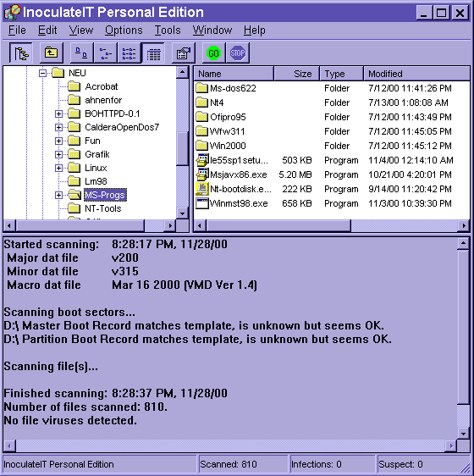Click file list horizontal scroll left arrow
Viewport: 474px width, 476px height.
pyautogui.click(x=200, y=225)
